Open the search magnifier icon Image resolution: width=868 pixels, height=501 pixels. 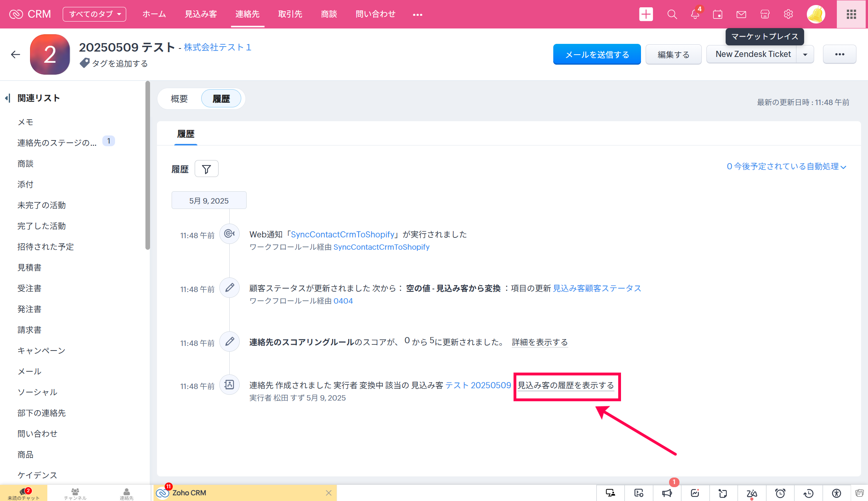(x=672, y=14)
